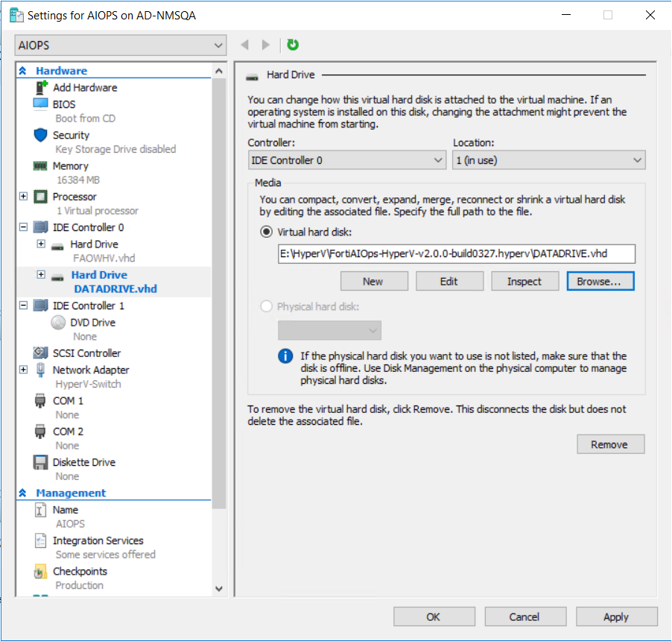Click the DVD Drive disc icon
Image resolution: width=672 pixels, height=641 pixels.
(x=58, y=323)
